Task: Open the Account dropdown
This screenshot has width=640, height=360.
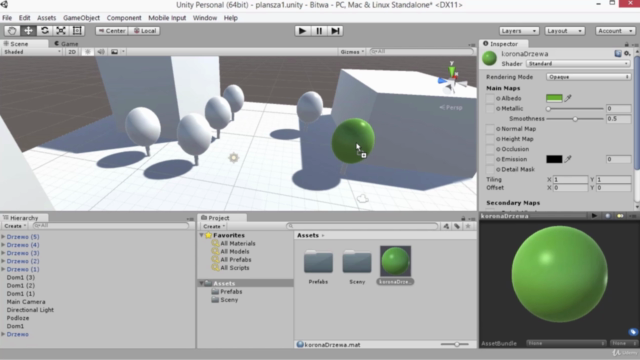Action: coord(616,31)
